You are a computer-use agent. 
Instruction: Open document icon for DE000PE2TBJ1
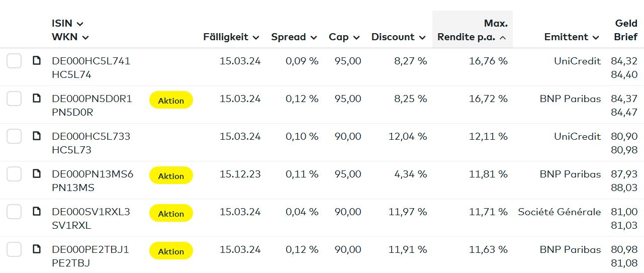(37, 249)
